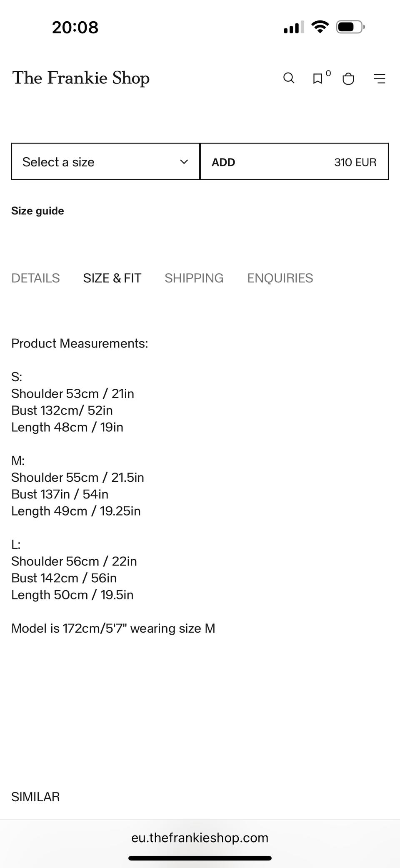Viewport: 400px width, 868px height.
Task: Open the ENQUIRIES tab
Action: click(x=280, y=278)
